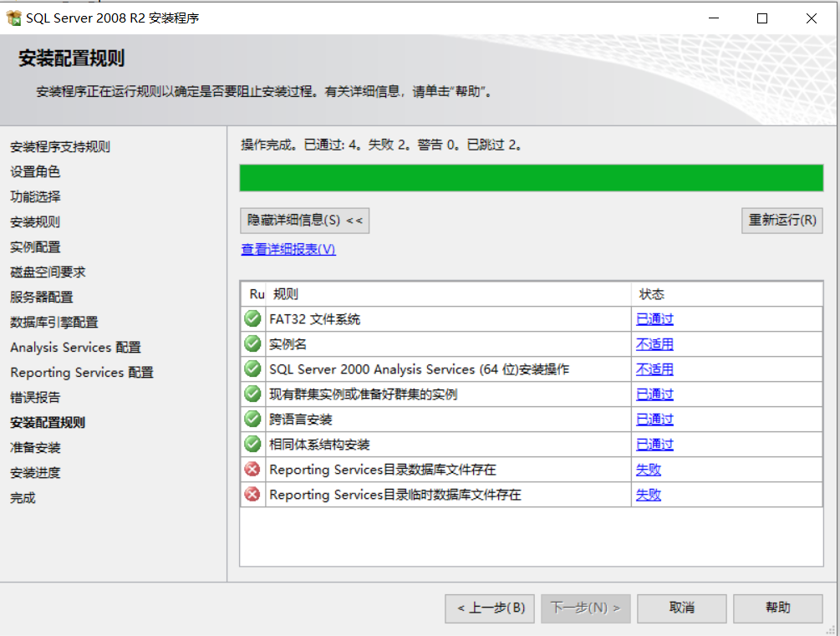Click green check icon beside 实例名
This screenshot has width=840, height=636.
(252, 343)
